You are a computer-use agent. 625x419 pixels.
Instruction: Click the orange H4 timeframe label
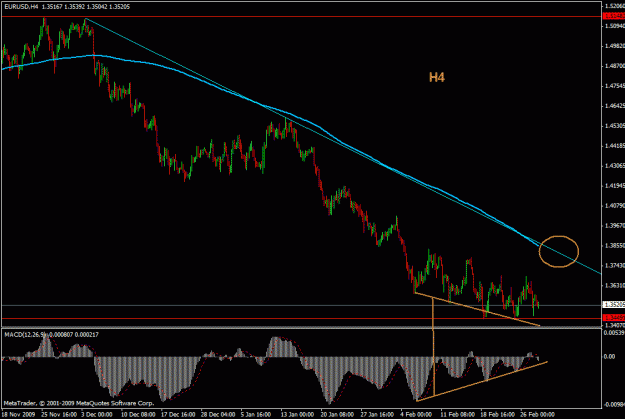[437, 77]
